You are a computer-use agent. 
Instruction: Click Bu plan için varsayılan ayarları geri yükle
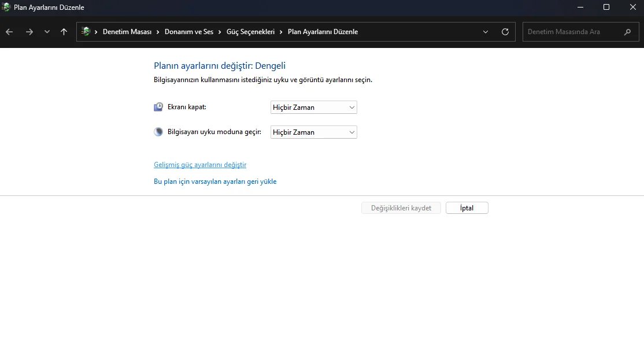215,181
